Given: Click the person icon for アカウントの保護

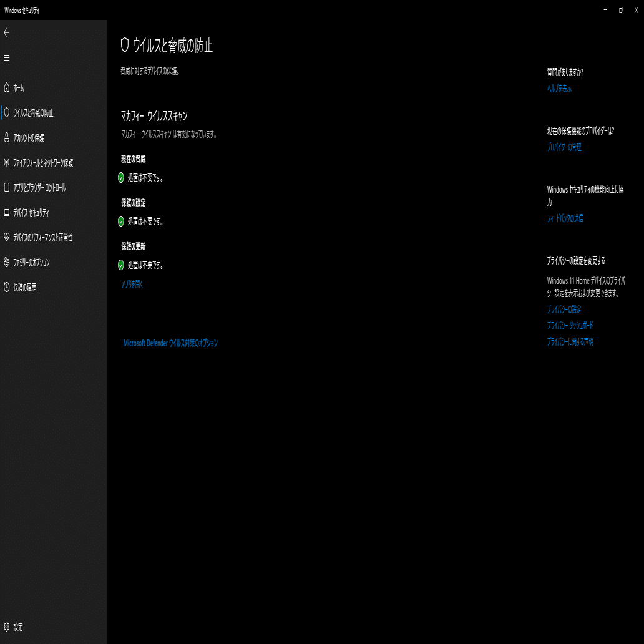Looking at the screenshot, I should click(x=7, y=137).
